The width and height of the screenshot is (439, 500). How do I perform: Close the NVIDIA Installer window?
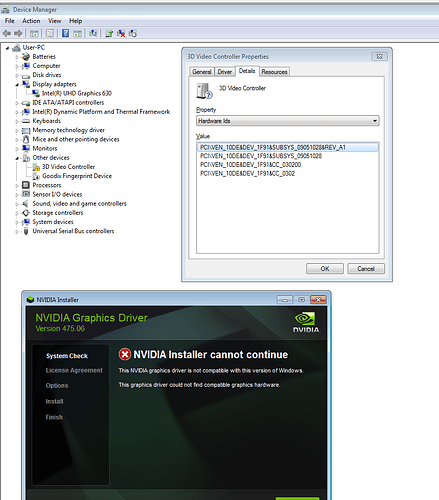[x=318, y=300]
